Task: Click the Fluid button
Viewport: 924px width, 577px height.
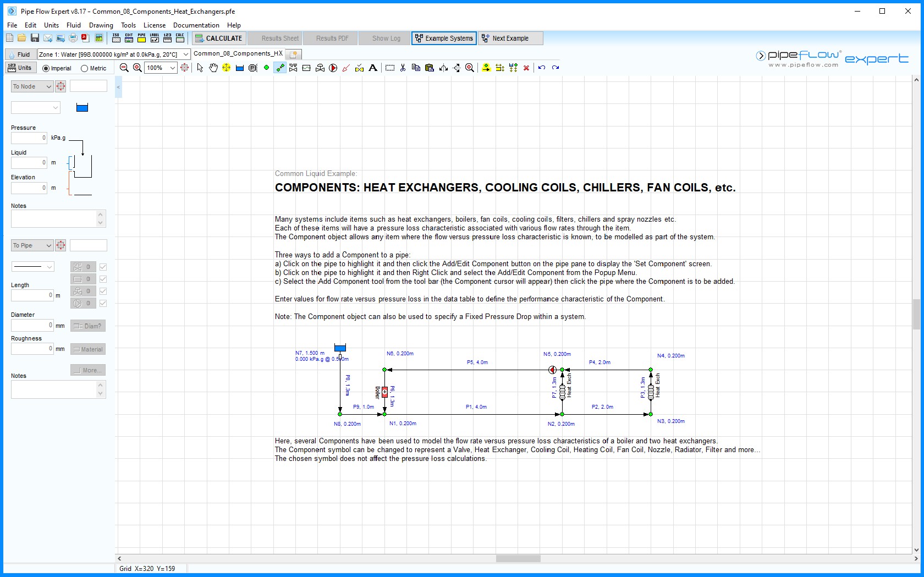Action: pyautogui.click(x=20, y=54)
